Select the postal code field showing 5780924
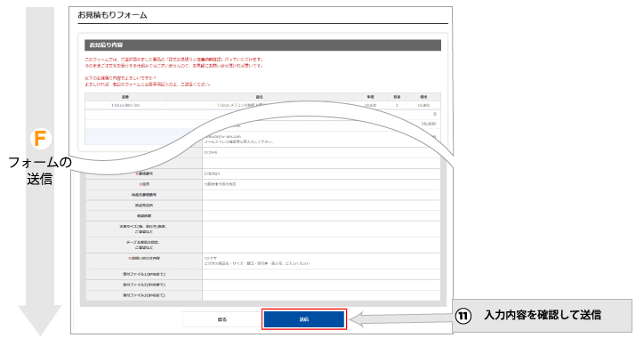Screen dimensions: 644x338 click(321, 173)
